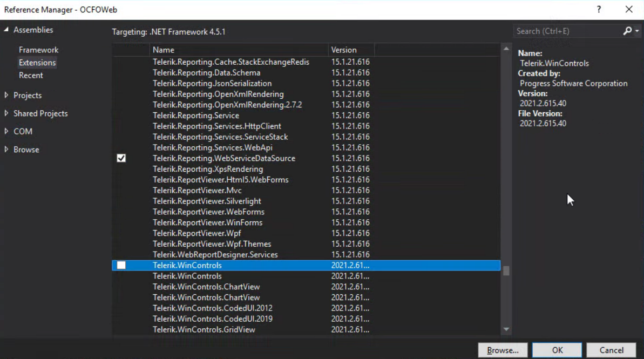Select Telerik.Reporting.Services.HttpClient row
The width and height of the screenshot is (644, 359).
(306, 126)
